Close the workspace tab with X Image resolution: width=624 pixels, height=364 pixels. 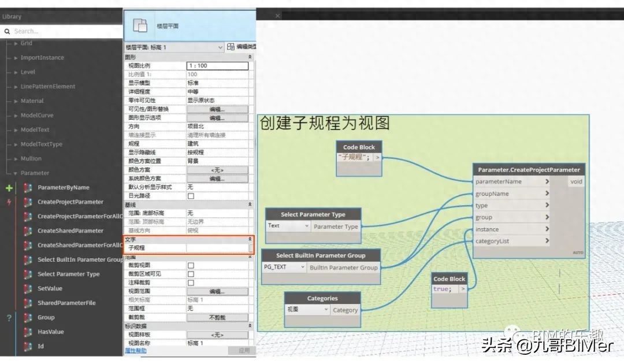277,16
